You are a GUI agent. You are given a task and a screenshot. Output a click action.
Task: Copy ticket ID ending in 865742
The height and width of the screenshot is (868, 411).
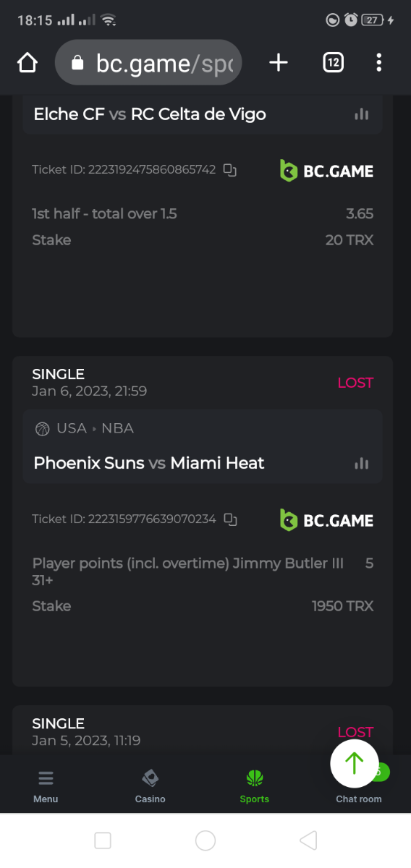[x=230, y=170]
